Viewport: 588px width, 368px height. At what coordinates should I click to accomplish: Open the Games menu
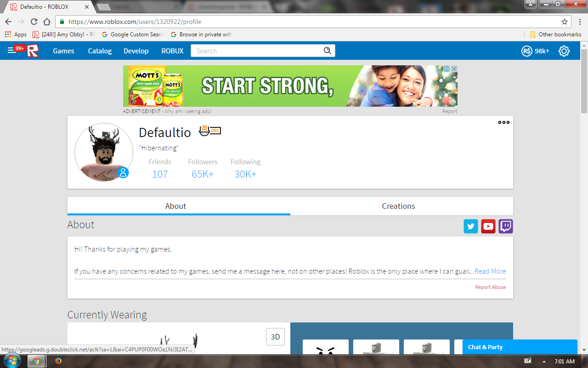pyautogui.click(x=63, y=51)
